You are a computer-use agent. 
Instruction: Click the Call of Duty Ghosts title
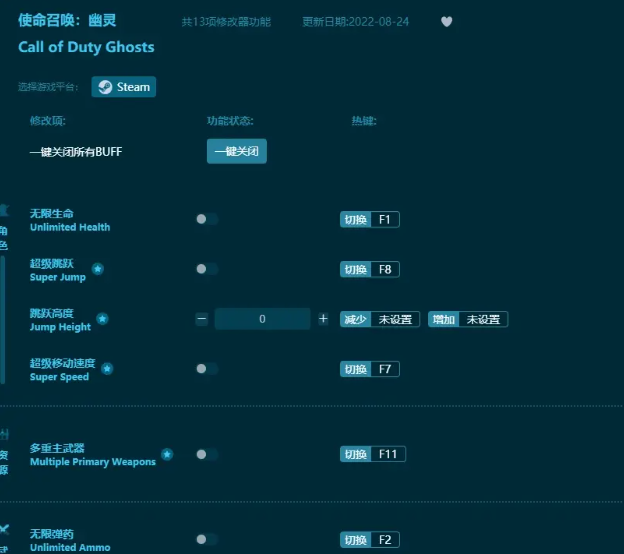86,47
